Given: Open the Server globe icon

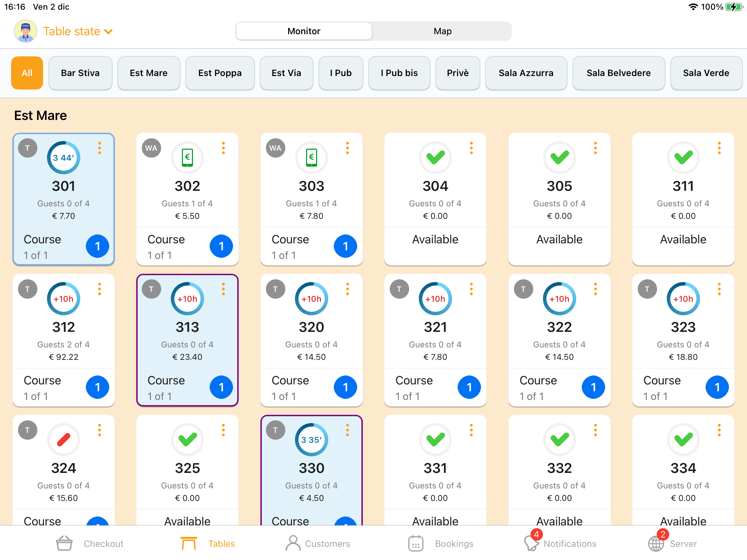Looking at the screenshot, I should click(656, 543).
